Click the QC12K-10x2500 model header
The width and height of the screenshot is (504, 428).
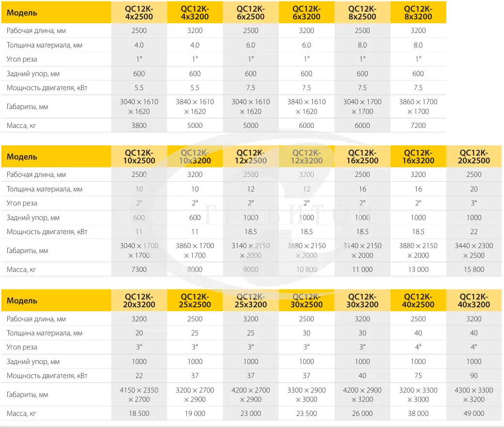(139, 157)
